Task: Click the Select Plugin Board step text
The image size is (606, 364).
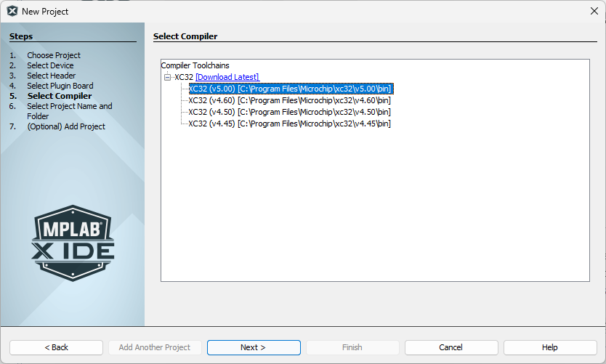Action: pyautogui.click(x=60, y=86)
